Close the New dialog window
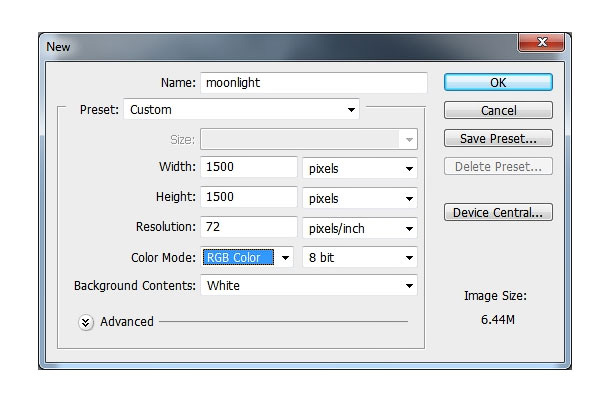Viewport: 600px width, 409px height. pos(541,42)
